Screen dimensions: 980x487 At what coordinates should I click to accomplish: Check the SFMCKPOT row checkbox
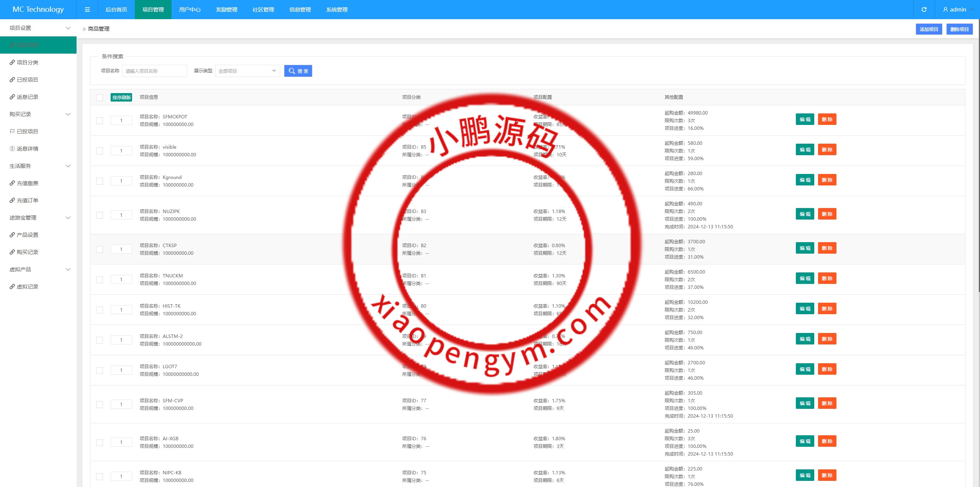[x=100, y=120]
